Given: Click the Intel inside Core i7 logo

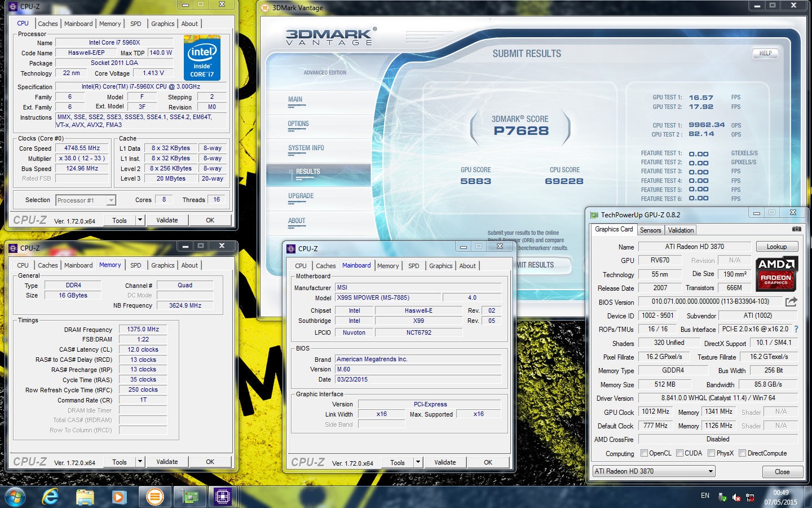Looking at the screenshot, I should [x=202, y=58].
